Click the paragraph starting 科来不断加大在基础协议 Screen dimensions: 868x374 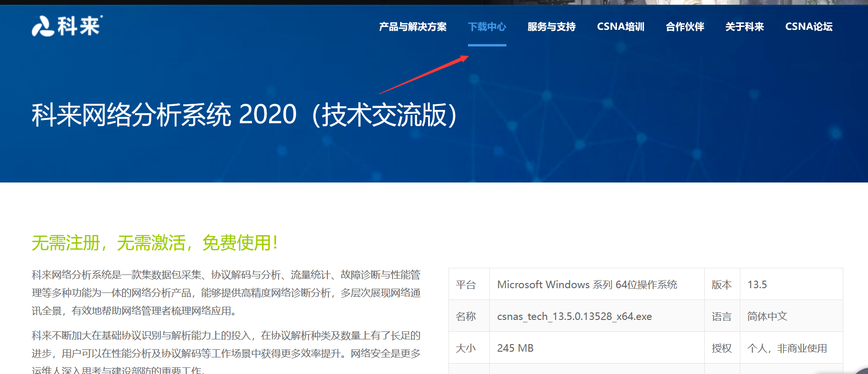click(x=226, y=353)
